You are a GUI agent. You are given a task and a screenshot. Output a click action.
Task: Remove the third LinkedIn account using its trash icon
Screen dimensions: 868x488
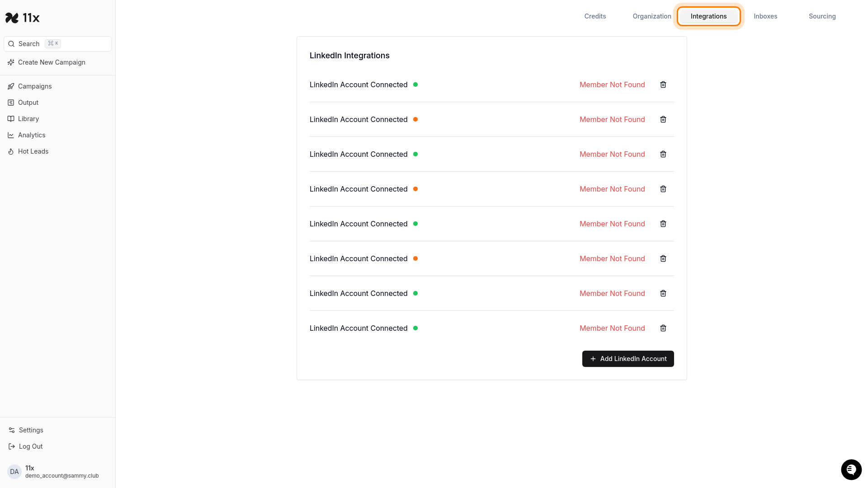[663, 154]
